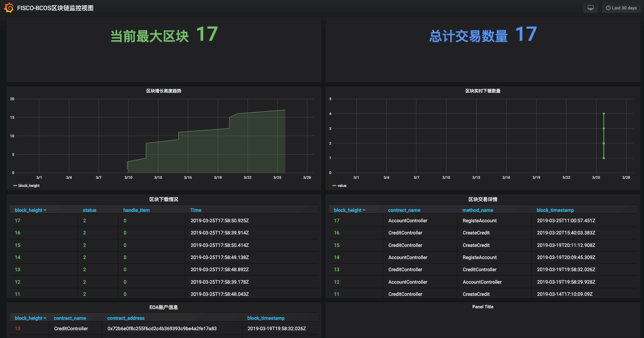The width and height of the screenshot is (644, 338).
Task: Toggle the value legend series
Action: tap(342, 186)
